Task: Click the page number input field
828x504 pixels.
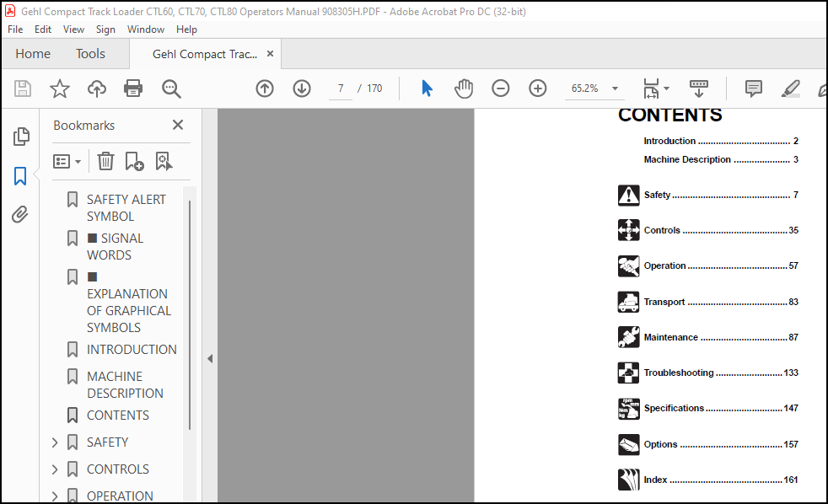Action: (x=341, y=88)
